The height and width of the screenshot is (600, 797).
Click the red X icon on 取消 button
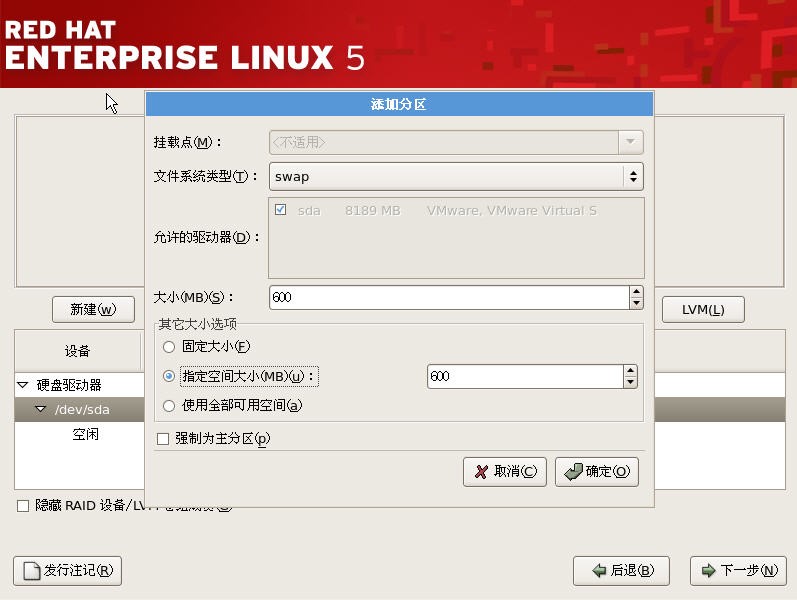point(481,472)
